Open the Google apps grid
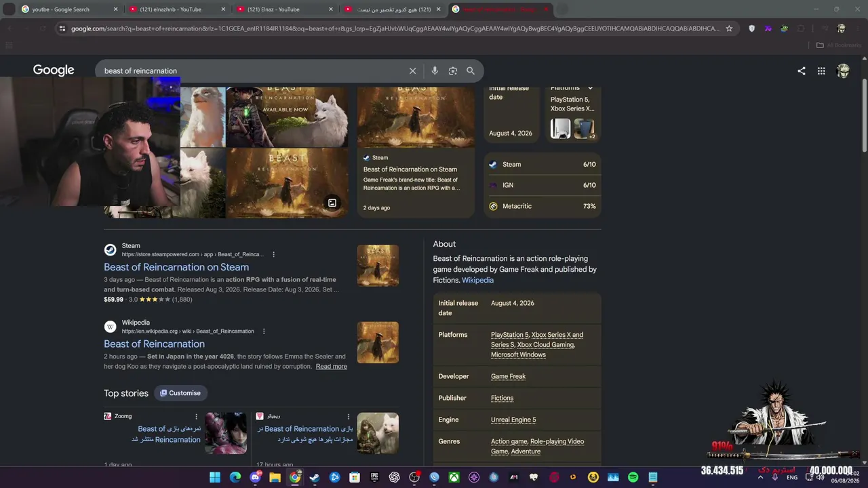The height and width of the screenshot is (488, 868). [x=821, y=70]
